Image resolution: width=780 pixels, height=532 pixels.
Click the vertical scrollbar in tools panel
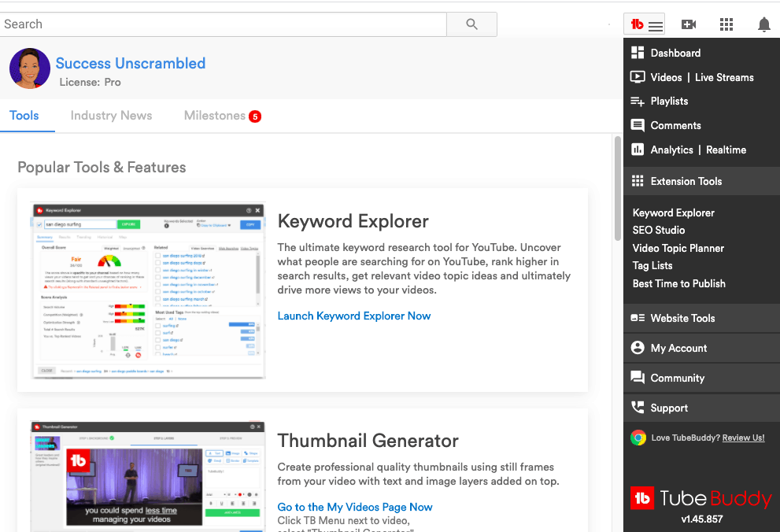[618, 188]
